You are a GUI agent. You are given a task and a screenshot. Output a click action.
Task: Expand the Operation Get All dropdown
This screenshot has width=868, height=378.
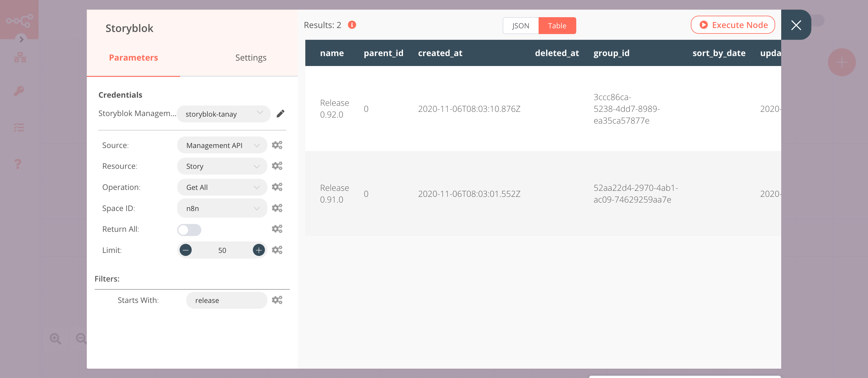(221, 187)
